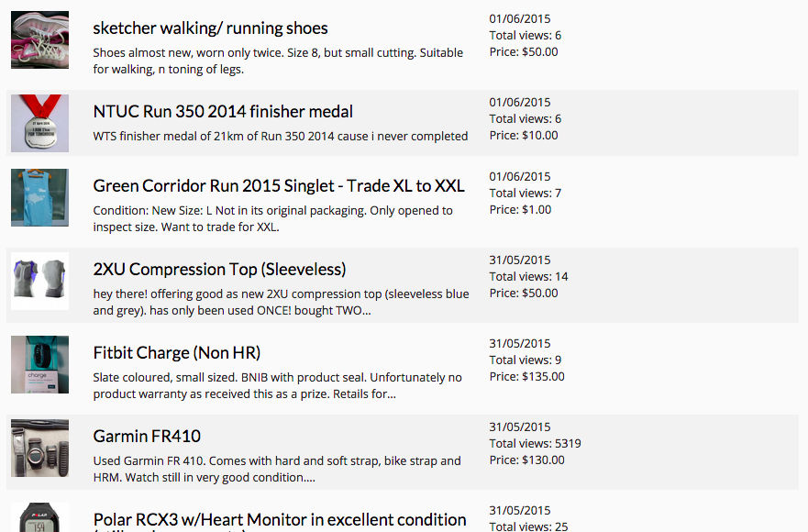This screenshot has height=532, width=808.
Task: Click the Fitbit Charge description text
Action: (278, 385)
